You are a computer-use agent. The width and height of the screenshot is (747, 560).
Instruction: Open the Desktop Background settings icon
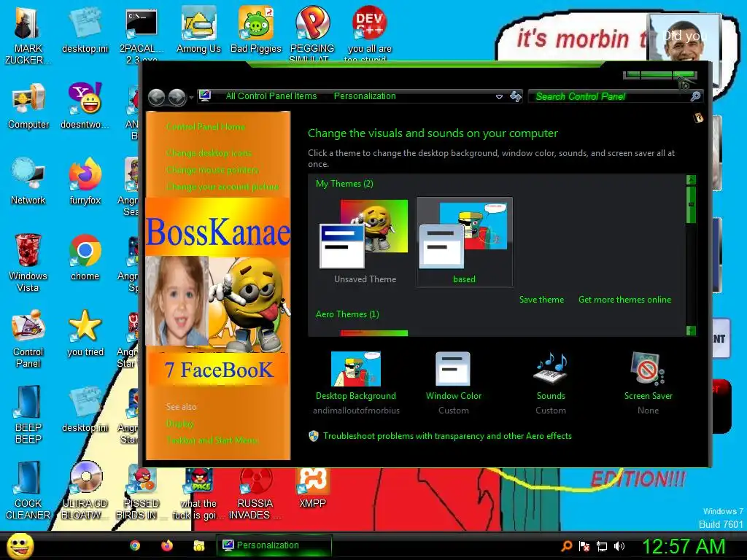pos(356,368)
